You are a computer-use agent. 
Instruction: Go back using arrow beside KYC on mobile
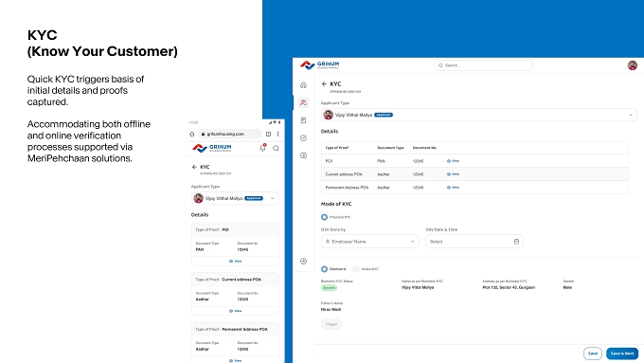194,167
